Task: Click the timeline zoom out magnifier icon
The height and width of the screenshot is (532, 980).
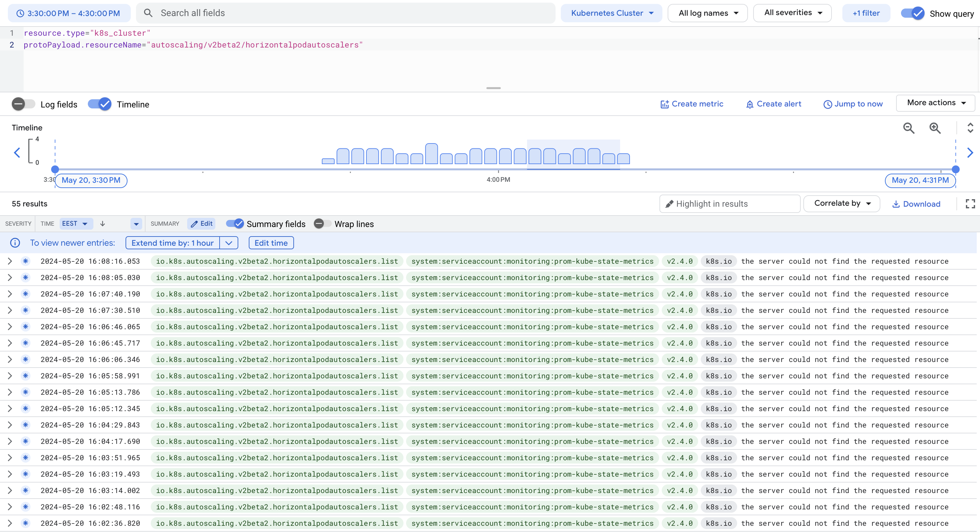Action: coord(909,128)
